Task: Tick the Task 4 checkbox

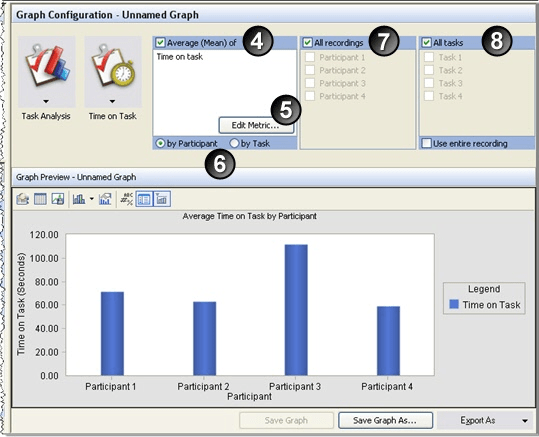Action: (x=429, y=96)
